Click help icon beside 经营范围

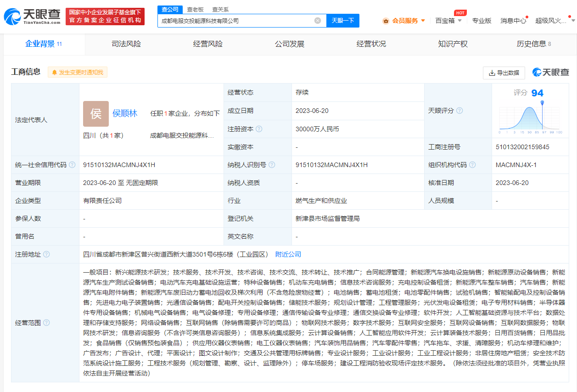(x=46, y=323)
